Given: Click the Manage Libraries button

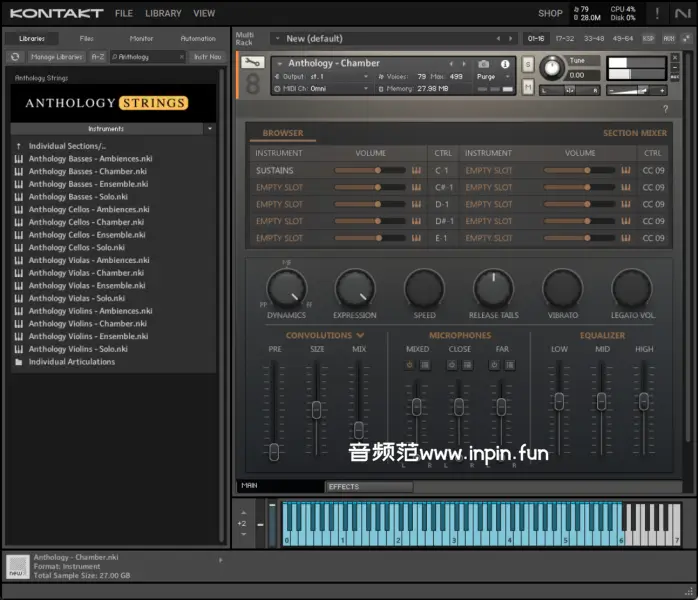Looking at the screenshot, I should click(x=56, y=57).
